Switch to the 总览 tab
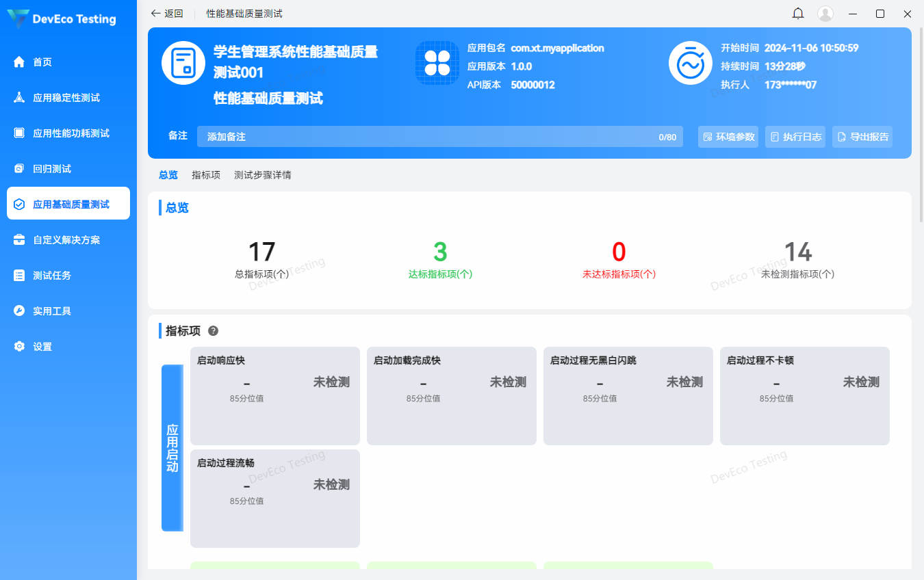The image size is (924, 580). [168, 175]
